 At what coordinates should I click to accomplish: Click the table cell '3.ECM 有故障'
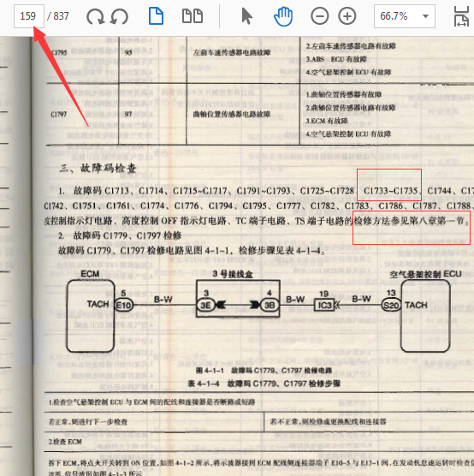click(x=327, y=121)
